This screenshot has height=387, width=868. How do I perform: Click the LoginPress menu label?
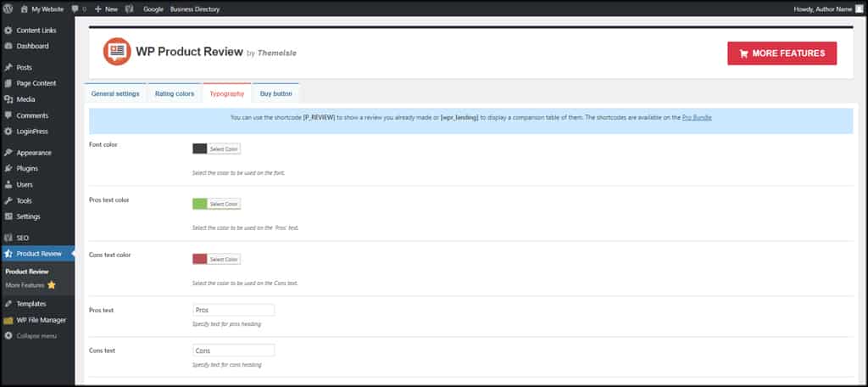(x=32, y=132)
